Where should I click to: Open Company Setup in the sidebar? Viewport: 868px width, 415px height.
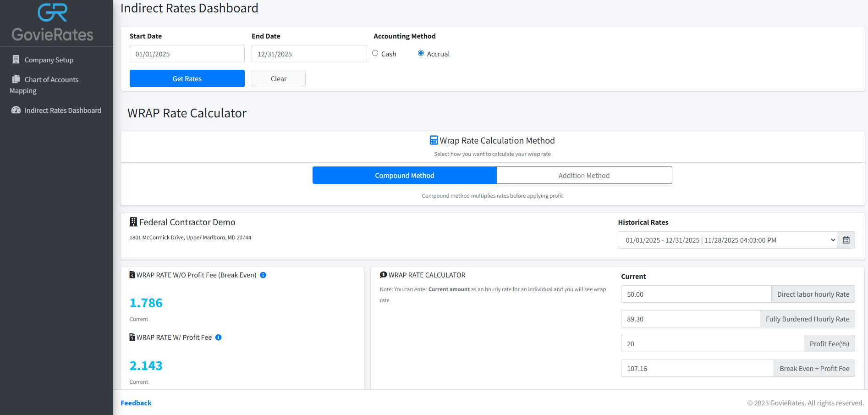(x=49, y=60)
